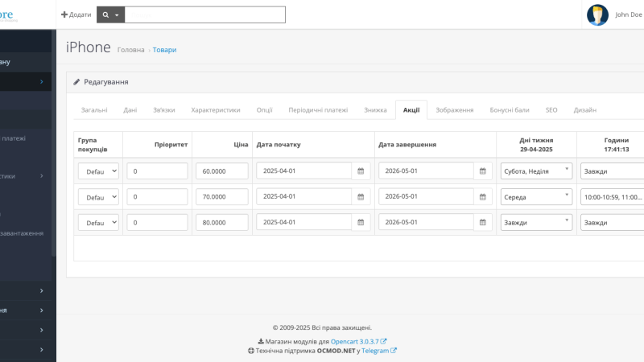The image size is (644, 362).
Task: Click the Дата завершення column header
Action: pyautogui.click(x=407, y=145)
